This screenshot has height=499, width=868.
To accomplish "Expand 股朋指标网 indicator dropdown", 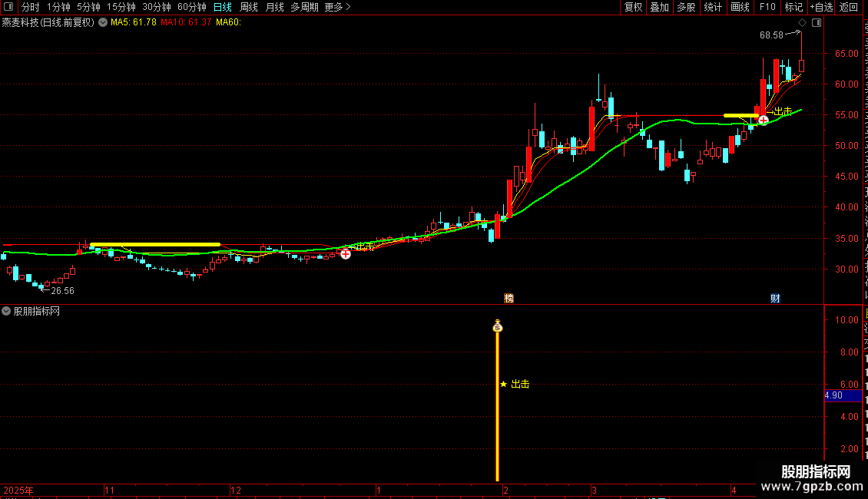I will click(x=6, y=311).
